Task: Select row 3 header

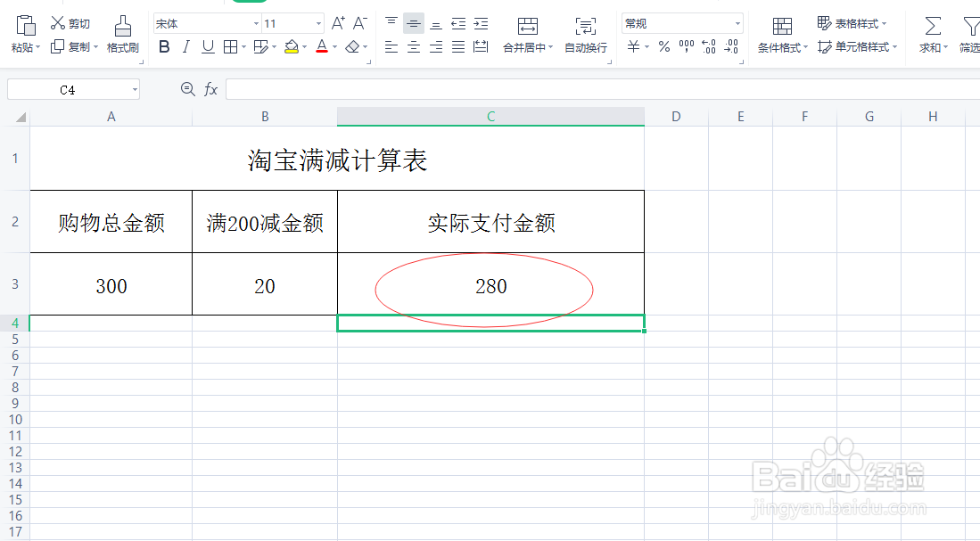Action: pos(15,283)
